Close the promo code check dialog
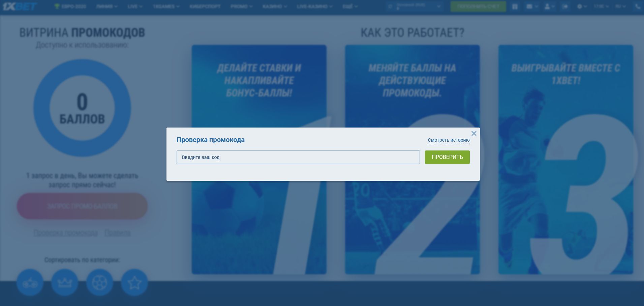The height and width of the screenshot is (306, 644). 474,134
